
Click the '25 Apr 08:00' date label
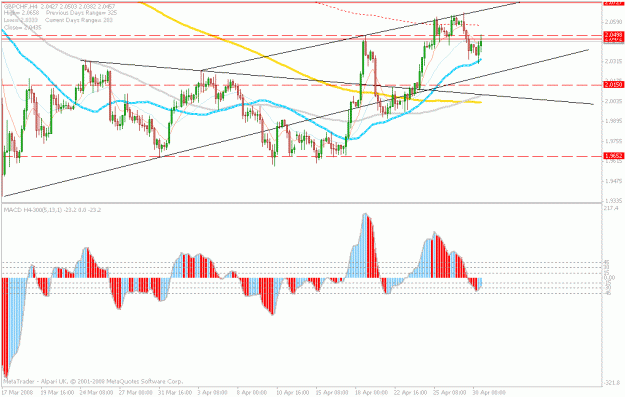pyautogui.click(x=450, y=393)
